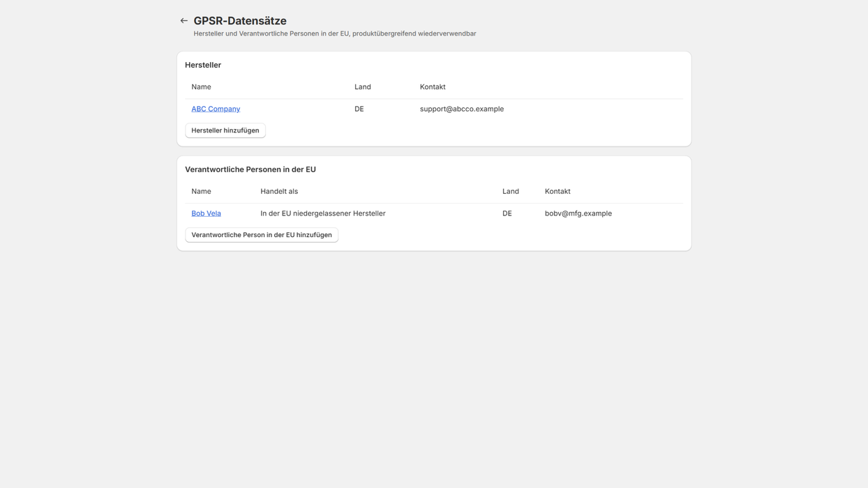Viewport: 868px width, 488px height.
Task: Click the back arrow next to GPSR-Datensätze
Action: tap(184, 21)
